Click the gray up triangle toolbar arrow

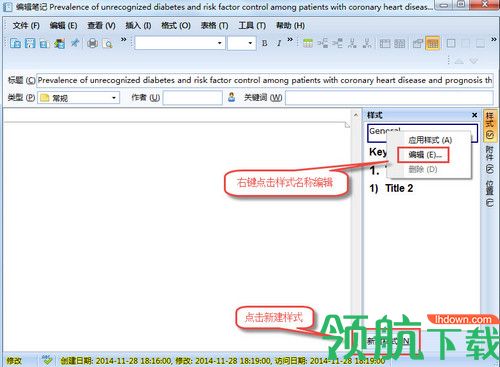point(459,61)
